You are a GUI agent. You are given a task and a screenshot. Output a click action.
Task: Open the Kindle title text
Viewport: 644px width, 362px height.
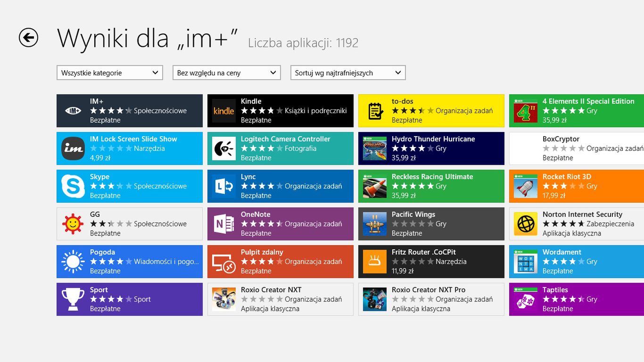coord(251,101)
